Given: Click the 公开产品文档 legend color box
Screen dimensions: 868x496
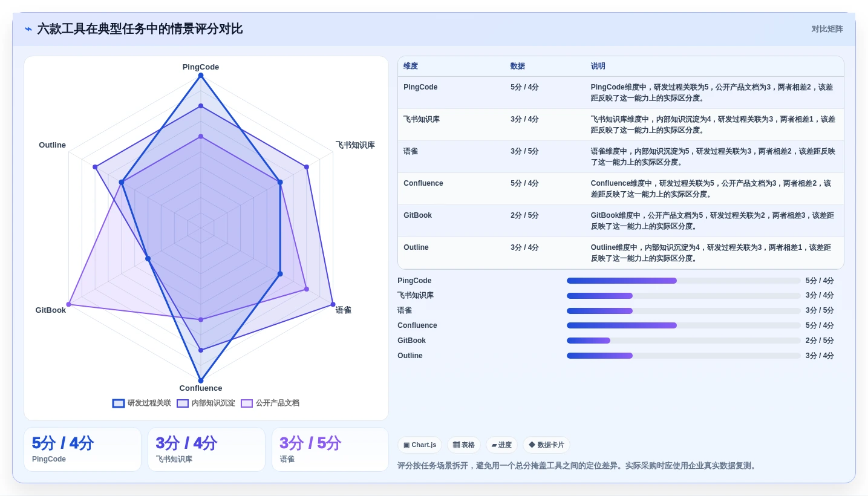Looking at the screenshot, I should pyautogui.click(x=247, y=403).
